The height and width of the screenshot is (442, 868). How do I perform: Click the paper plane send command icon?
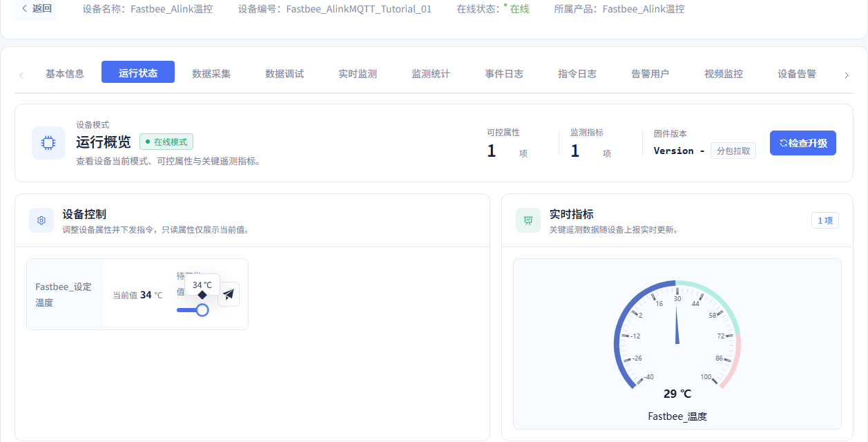click(x=229, y=294)
